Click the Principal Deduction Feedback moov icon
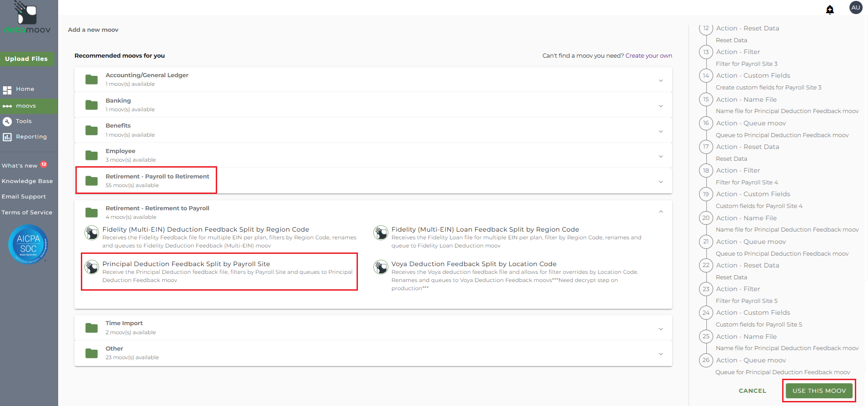 tap(92, 267)
